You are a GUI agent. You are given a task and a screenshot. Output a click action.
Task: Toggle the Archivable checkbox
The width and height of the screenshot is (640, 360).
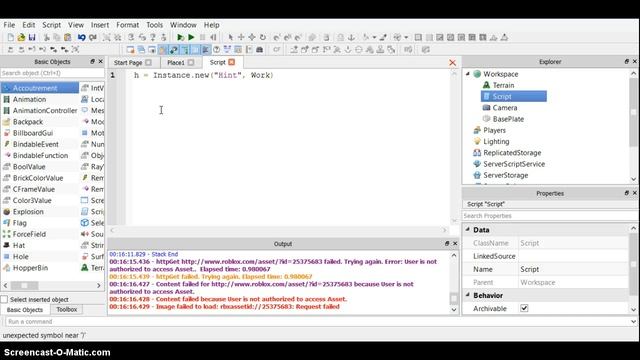coord(524,308)
